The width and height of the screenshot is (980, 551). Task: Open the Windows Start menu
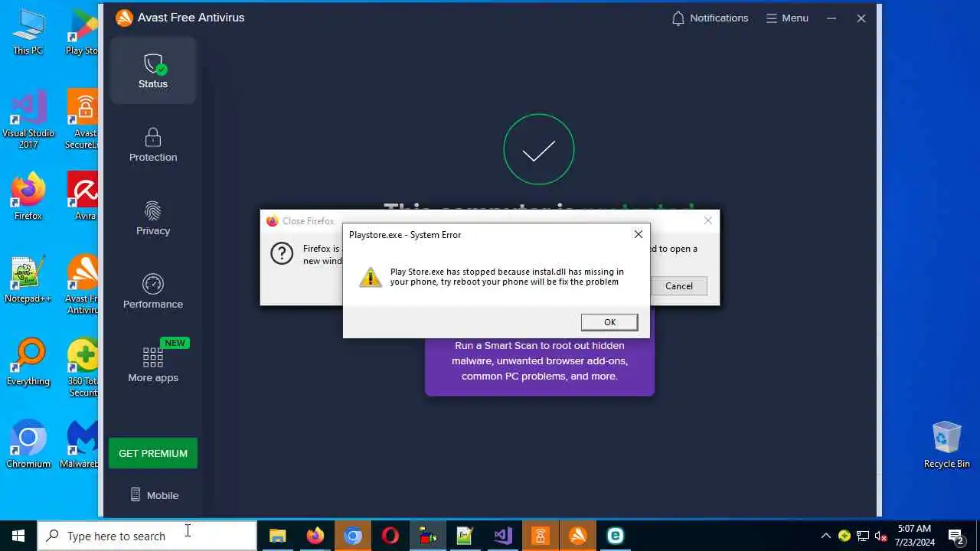click(18, 536)
